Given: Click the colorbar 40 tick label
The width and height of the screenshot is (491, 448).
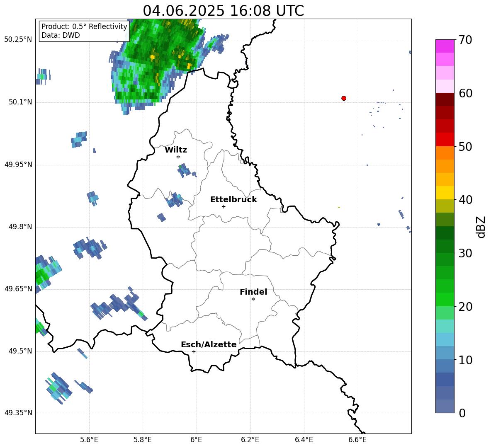Looking at the screenshot, I should (x=465, y=200).
